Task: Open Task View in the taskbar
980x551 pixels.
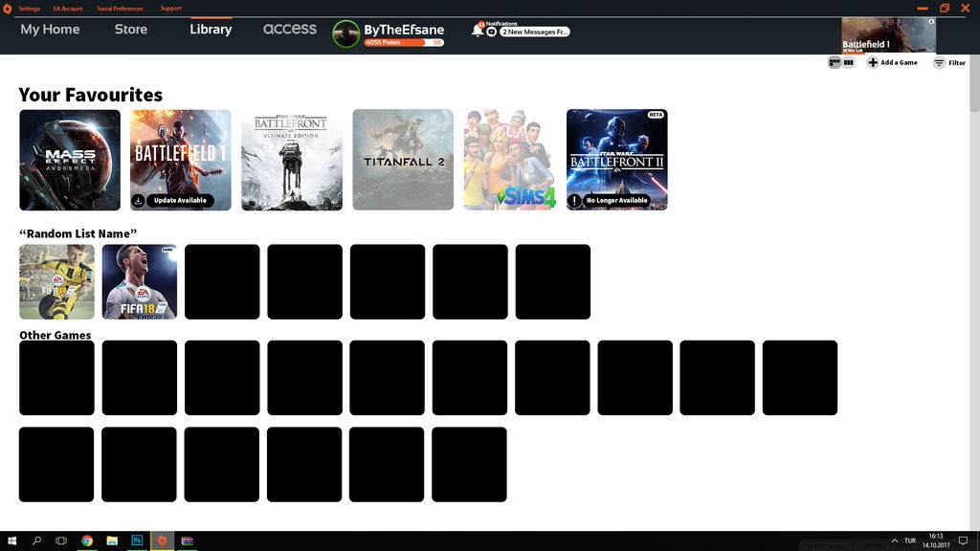Action: [61, 541]
